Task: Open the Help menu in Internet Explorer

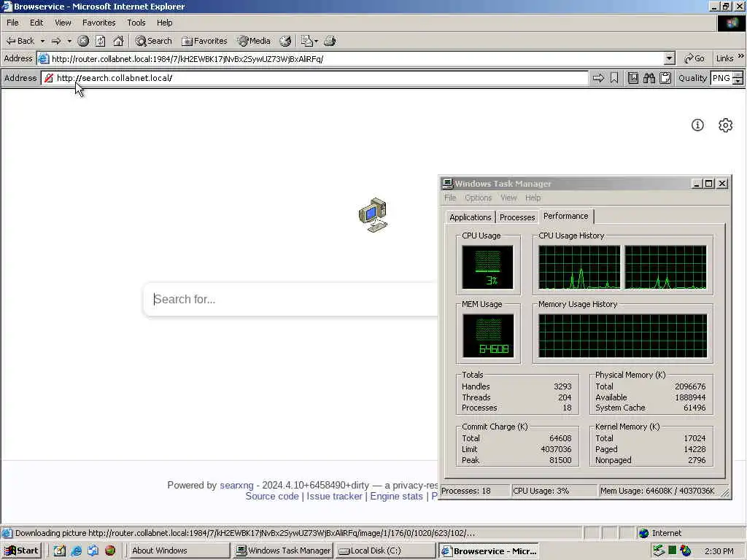Action: (164, 23)
